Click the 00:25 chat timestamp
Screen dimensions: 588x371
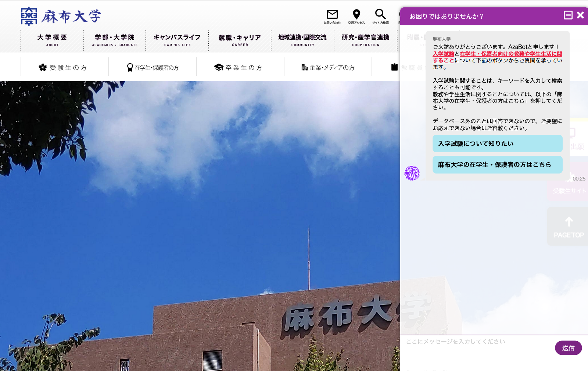579,179
